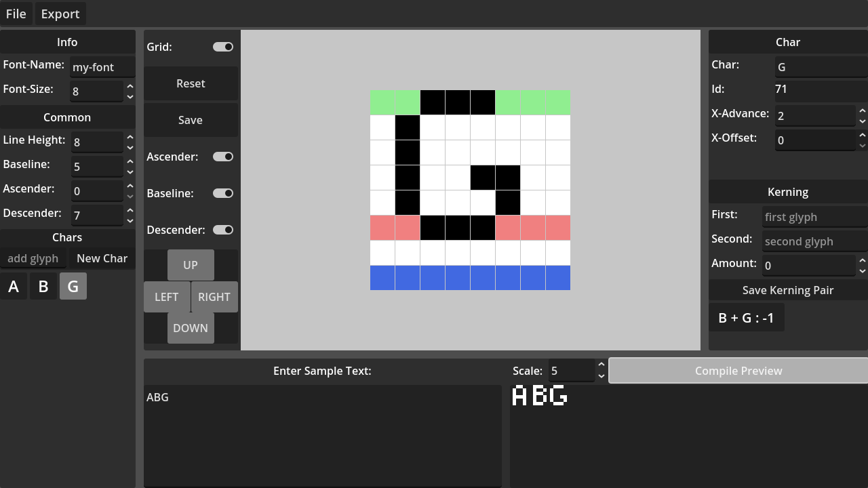The height and width of the screenshot is (488, 868).
Task: Click the New Char button
Action: (102, 258)
